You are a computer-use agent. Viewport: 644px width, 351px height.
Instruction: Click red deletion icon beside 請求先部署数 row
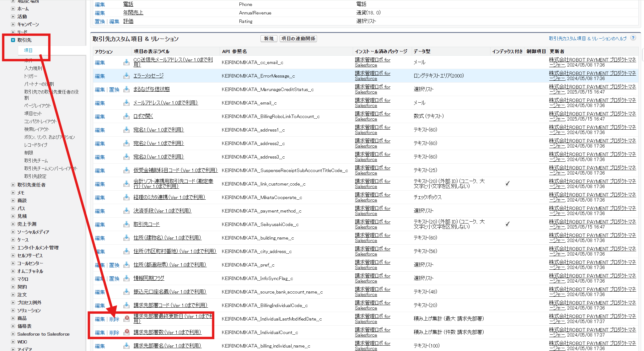pyautogui.click(x=126, y=332)
